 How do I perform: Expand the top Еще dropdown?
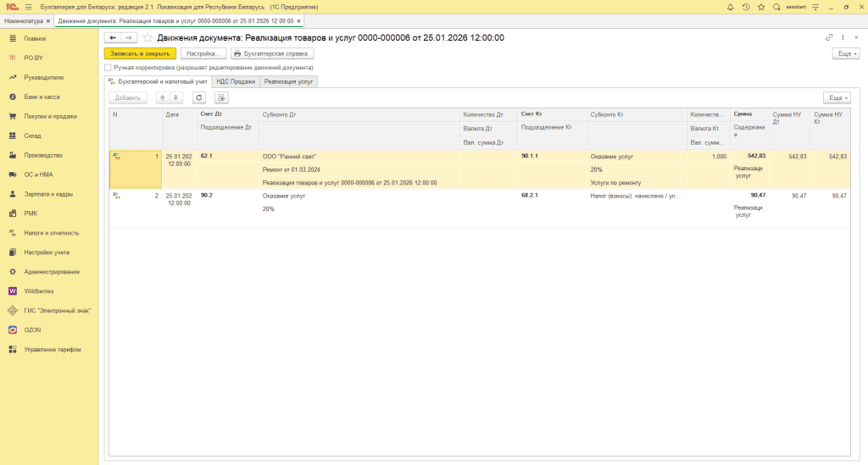846,53
